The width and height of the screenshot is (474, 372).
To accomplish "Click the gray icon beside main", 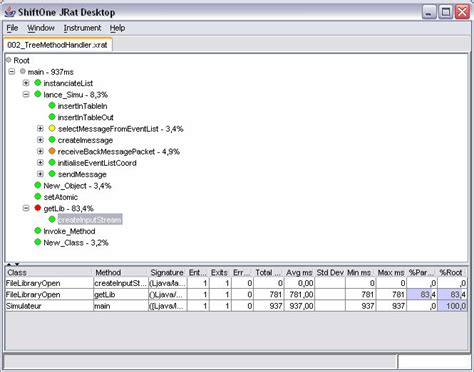I will pos(23,71).
